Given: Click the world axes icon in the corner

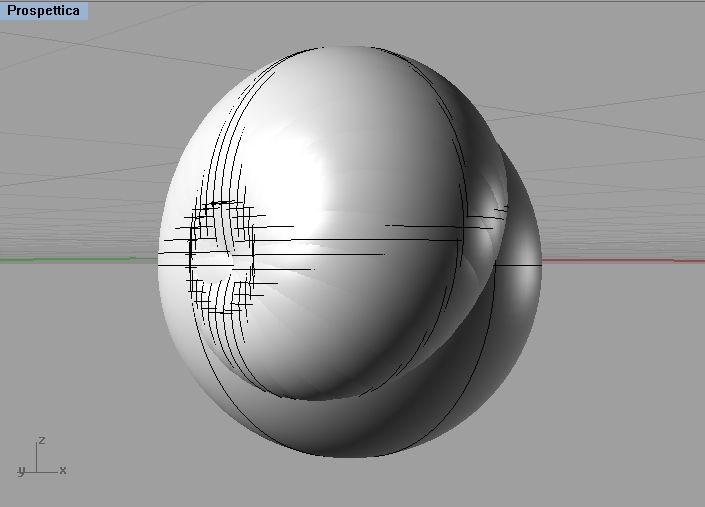Looking at the screenshot, I should point(40,460).
